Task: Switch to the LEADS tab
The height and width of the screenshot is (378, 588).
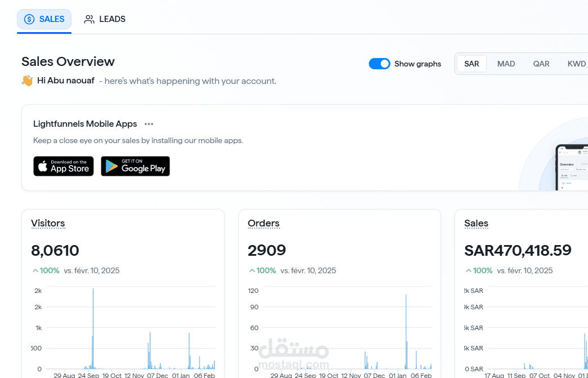Action: [105, 19]
